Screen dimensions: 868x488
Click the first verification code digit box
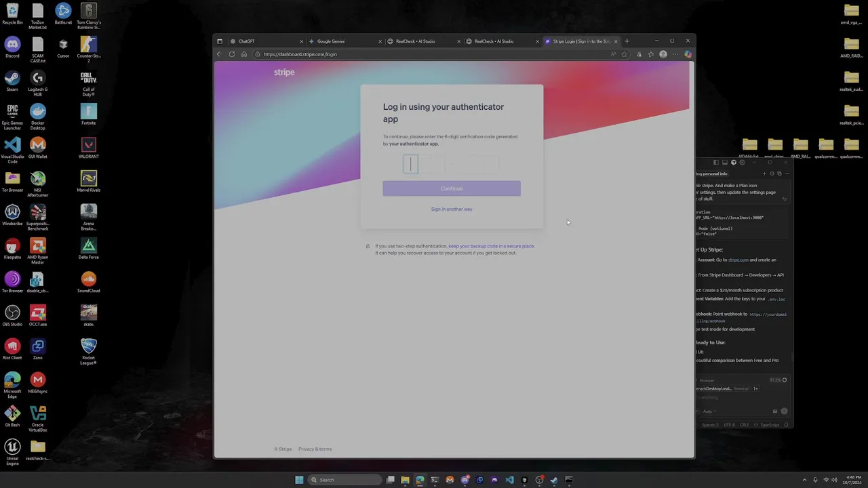[410, 163]
